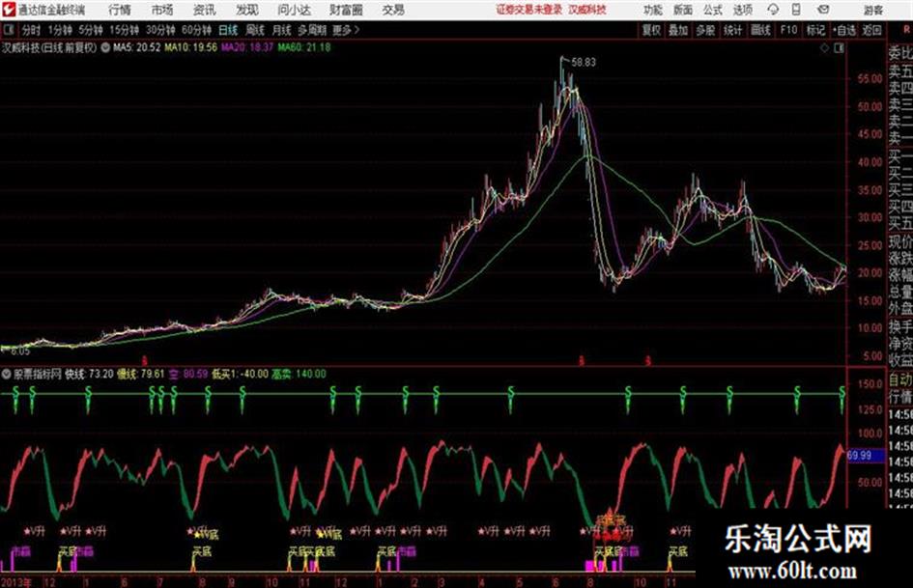
Task: Switch to 1分钟 period
Action: (60, 30)
